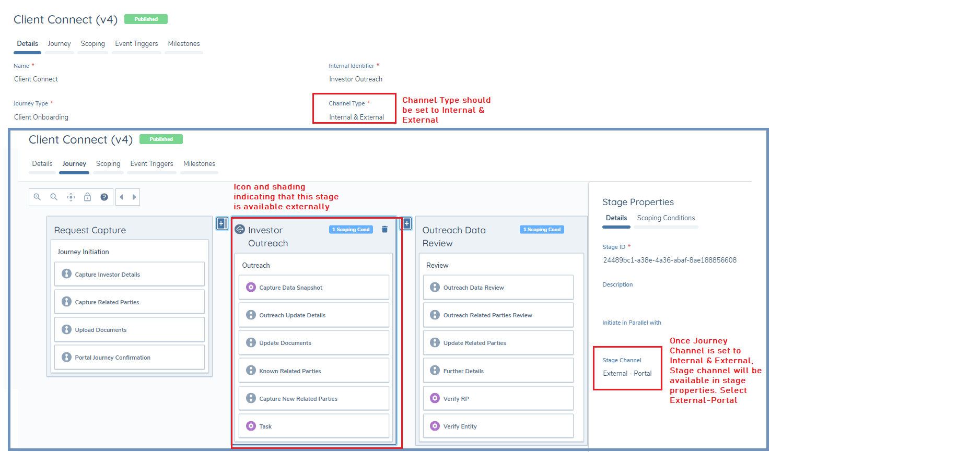Viewport: 980px width, 452px height.
Task: Open the Update Documents task
Action: pyautogui.click(x=314, y=342)
